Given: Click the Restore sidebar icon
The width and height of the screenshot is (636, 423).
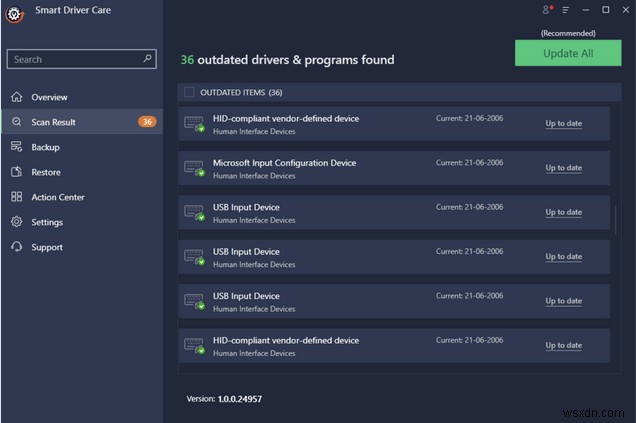Looking at the screenshot, I should pos(16,172).
